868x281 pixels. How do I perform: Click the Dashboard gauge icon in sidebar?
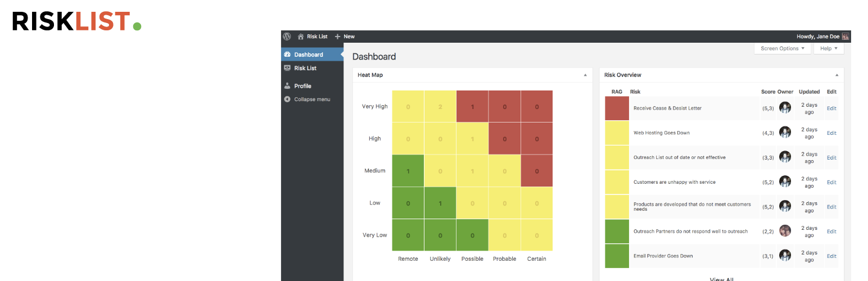point(287,55)
